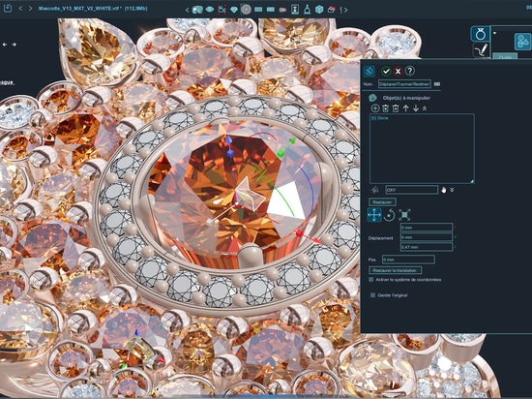This screenshot has width=532, height=399.
Task: Click the stamp figure icon in top toolbar
Action: [x=307, y=10]
